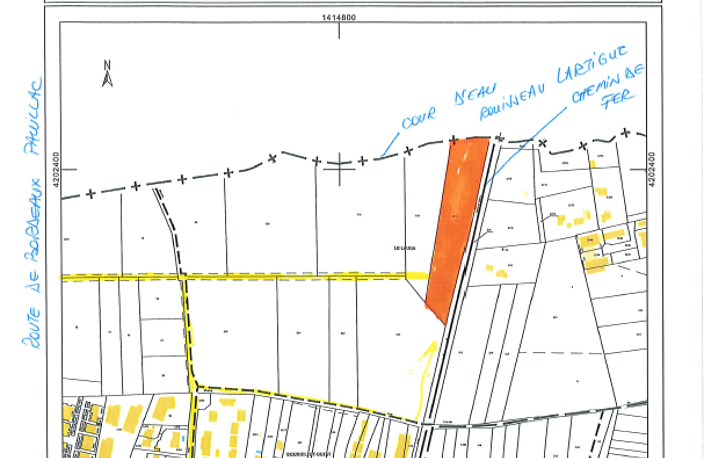
Task: Click the north arrow symbol
Action: pos(107,74)
